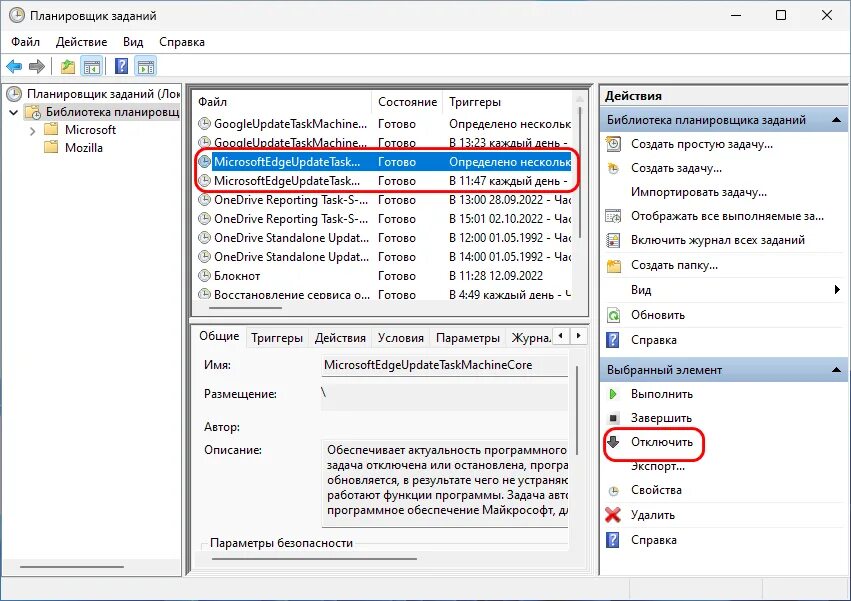The width and height of the screenshot is (851, 601).
Task: Open the Действие menu
Action: [81, 42]
